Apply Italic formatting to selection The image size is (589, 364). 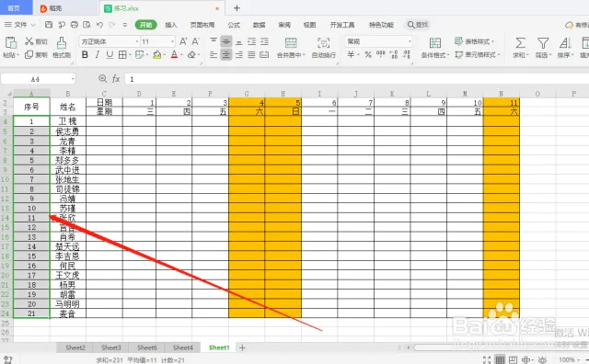[98, 55]
